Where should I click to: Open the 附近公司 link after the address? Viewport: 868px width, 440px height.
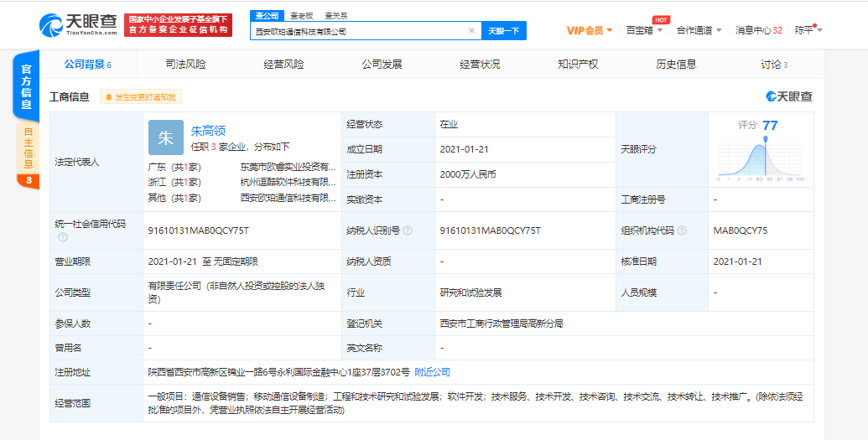pyautogui.click(x=432, y=372)
